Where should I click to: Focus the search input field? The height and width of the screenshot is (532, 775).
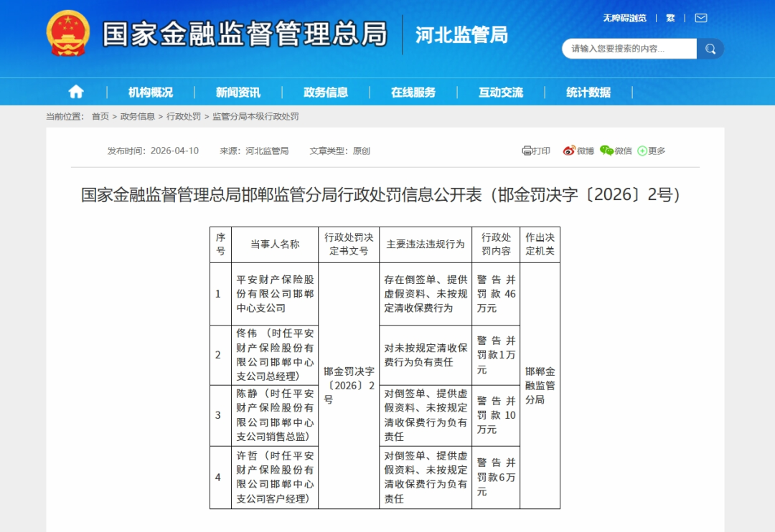629,49
